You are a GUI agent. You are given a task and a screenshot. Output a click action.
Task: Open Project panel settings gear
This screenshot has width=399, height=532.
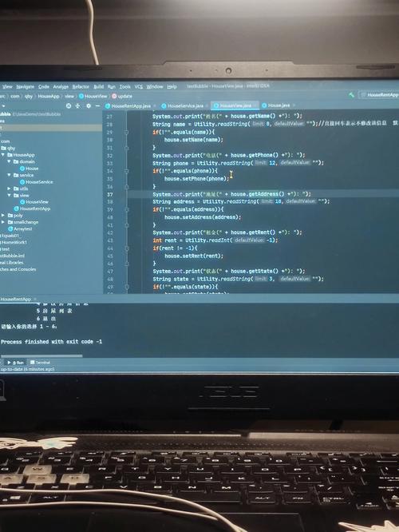click(89, 106)
